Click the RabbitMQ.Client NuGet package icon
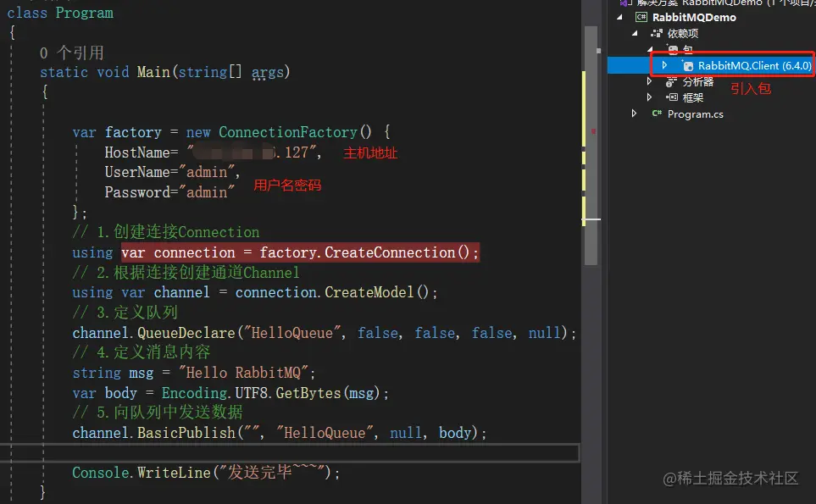 tap(688, 66)
